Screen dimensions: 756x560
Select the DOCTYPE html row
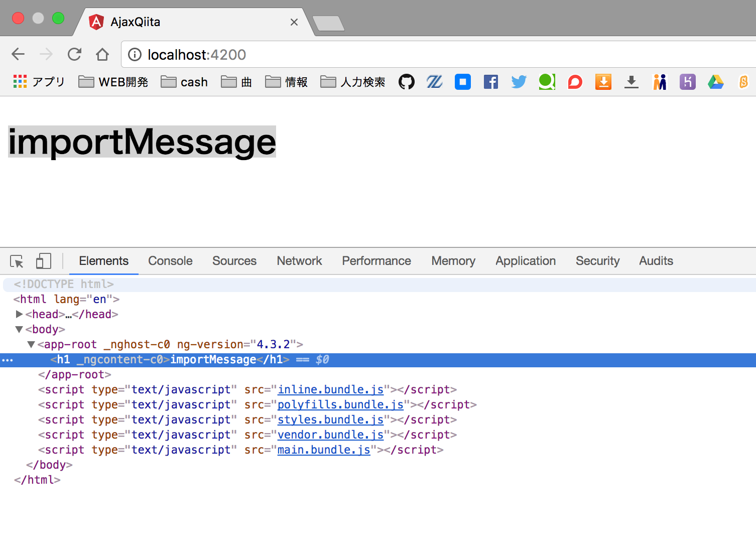pos(378,285)
